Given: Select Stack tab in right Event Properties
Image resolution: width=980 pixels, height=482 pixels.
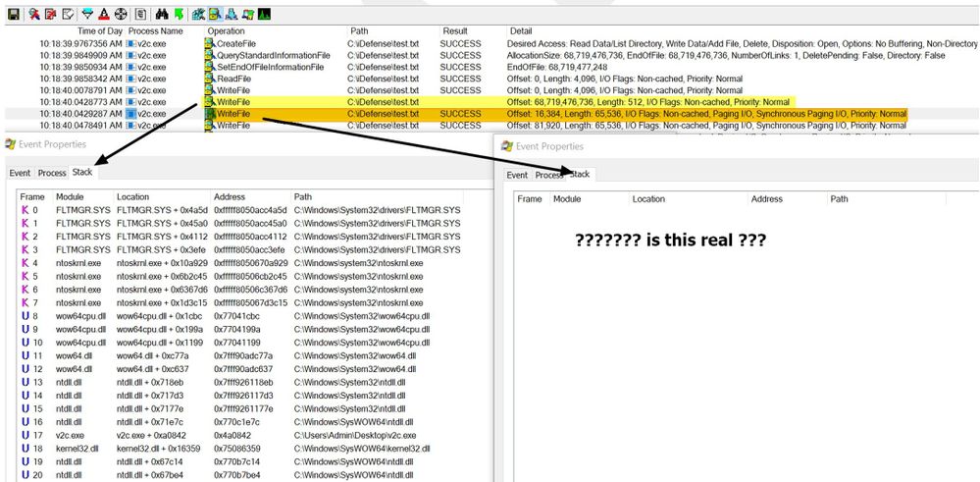Looking at the screenshot, I should (x=580, y=174).
